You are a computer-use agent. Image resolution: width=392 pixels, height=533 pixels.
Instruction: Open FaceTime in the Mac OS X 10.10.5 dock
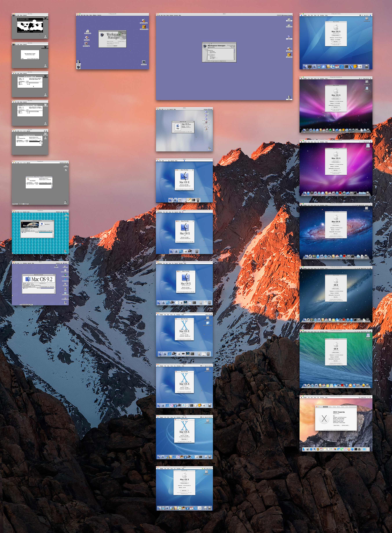[x=342, y=449]
